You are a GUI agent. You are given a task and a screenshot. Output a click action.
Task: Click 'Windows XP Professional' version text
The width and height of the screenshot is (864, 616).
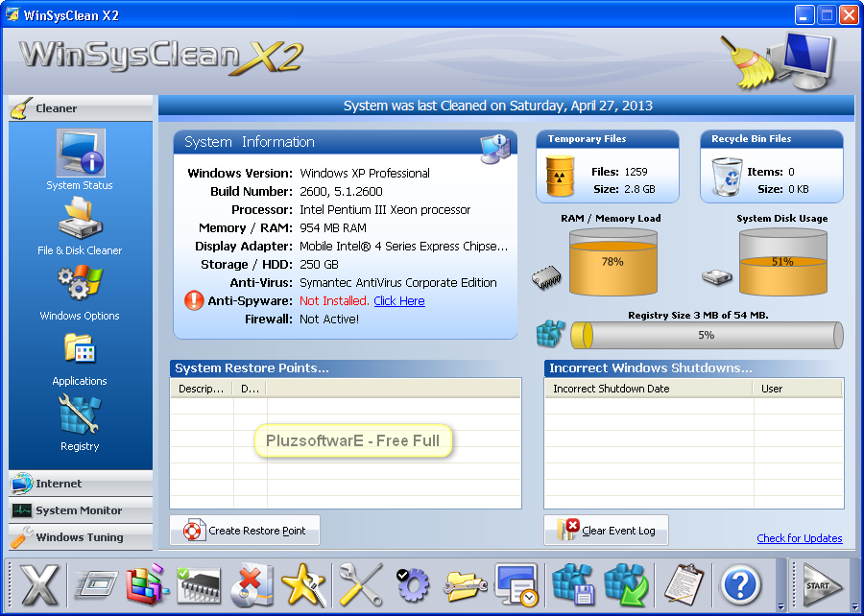pos(365,174)
